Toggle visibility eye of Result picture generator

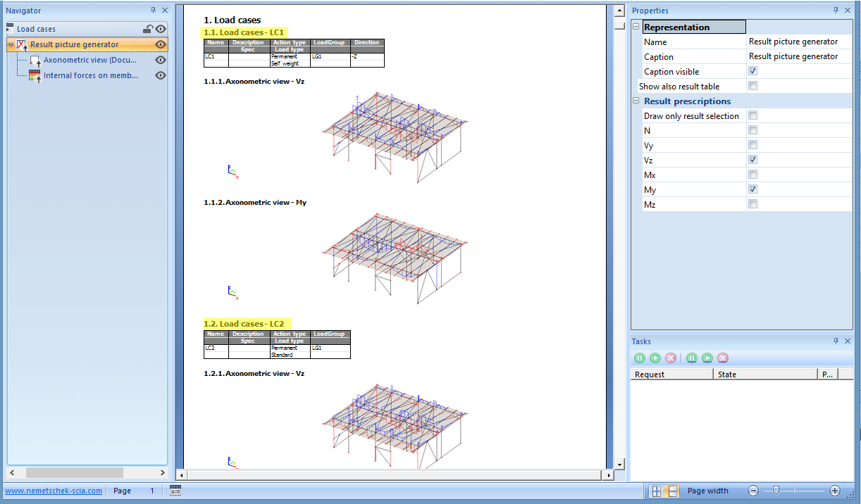pos(161,44)
